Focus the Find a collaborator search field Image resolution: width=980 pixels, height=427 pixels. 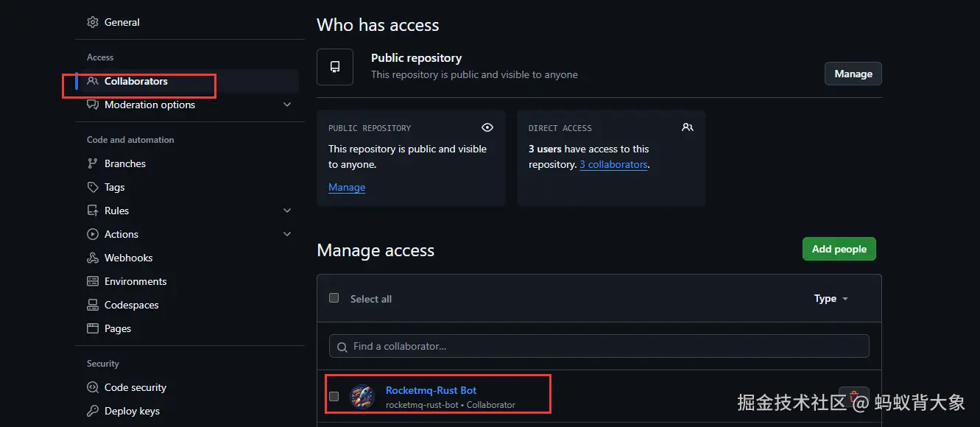tap(599, 346)
